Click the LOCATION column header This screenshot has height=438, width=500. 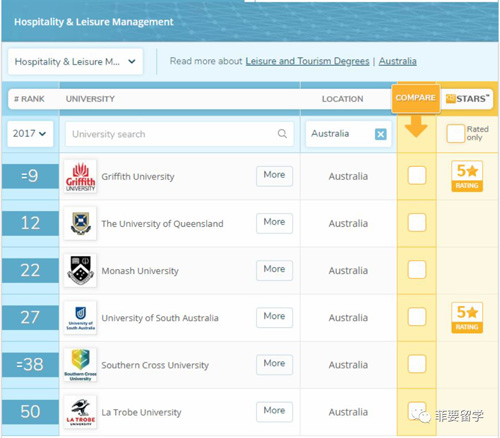342,99
